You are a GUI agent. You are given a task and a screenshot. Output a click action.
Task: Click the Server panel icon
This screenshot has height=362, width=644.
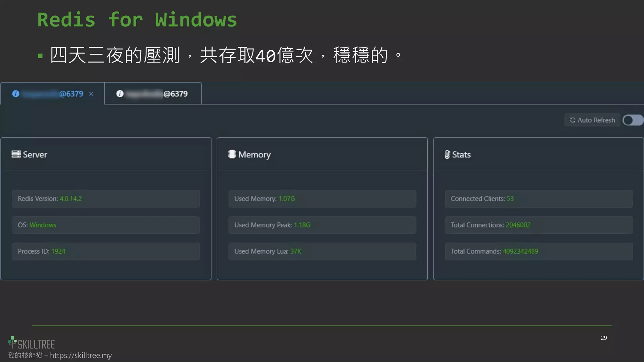pos(16,154)
